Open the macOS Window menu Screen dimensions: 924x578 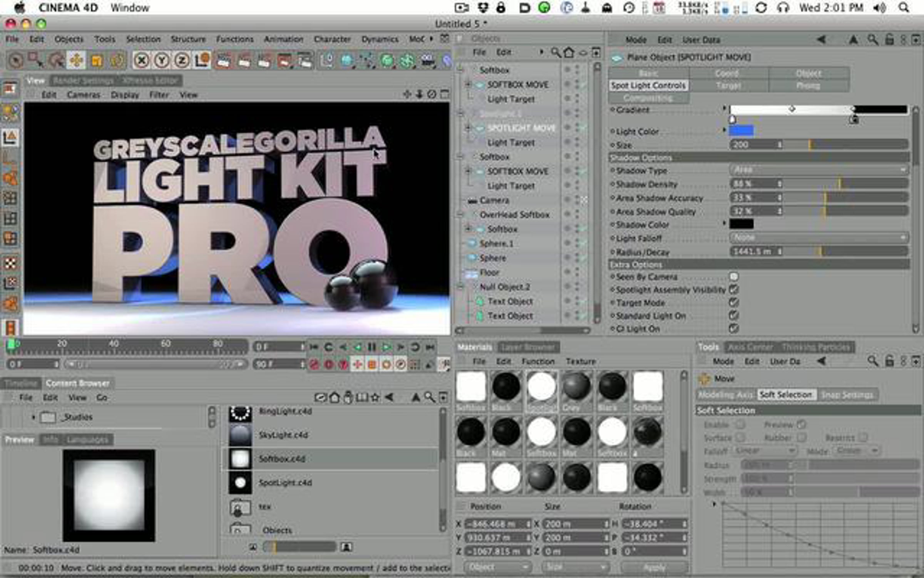[130, 8]
